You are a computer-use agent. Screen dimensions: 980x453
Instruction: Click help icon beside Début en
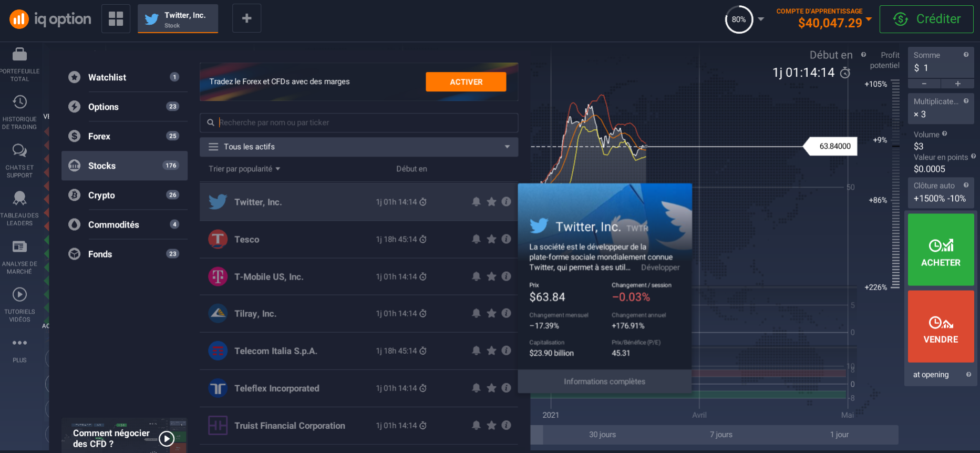863,55
